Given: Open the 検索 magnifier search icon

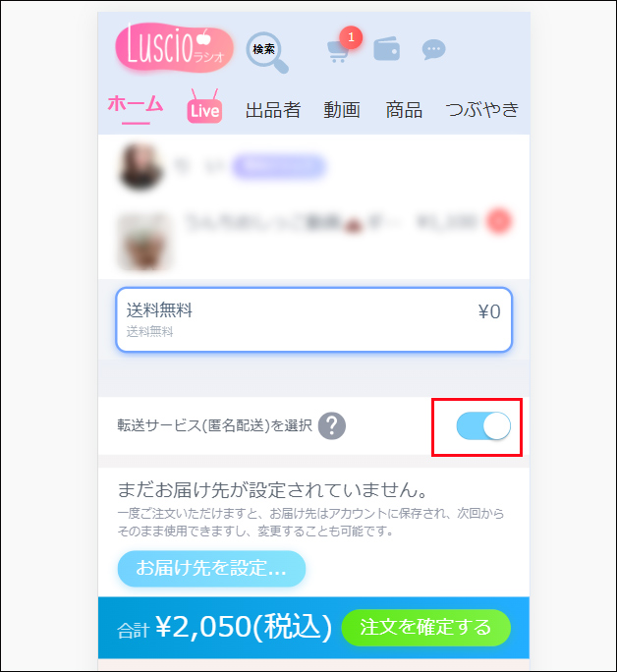Looking at the screenshot, I should [267, 52].
